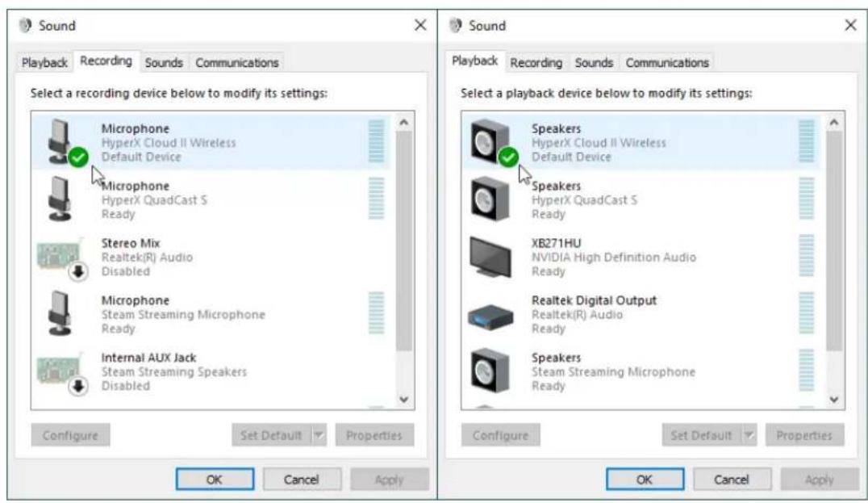868x503 pixels.
Task: Select 'XB271HU' text in playback list
Action: click(x=557, y=243)
